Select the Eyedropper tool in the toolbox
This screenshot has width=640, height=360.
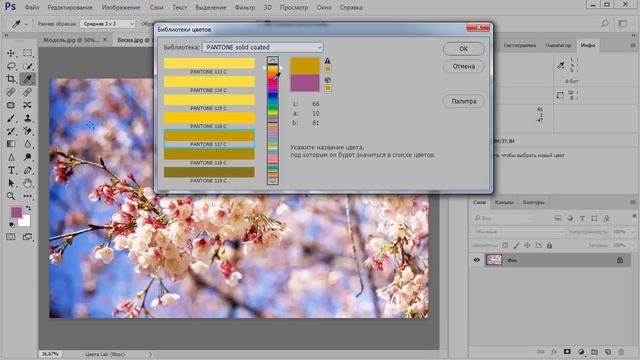pyautogui.click(x=27, y=79)
